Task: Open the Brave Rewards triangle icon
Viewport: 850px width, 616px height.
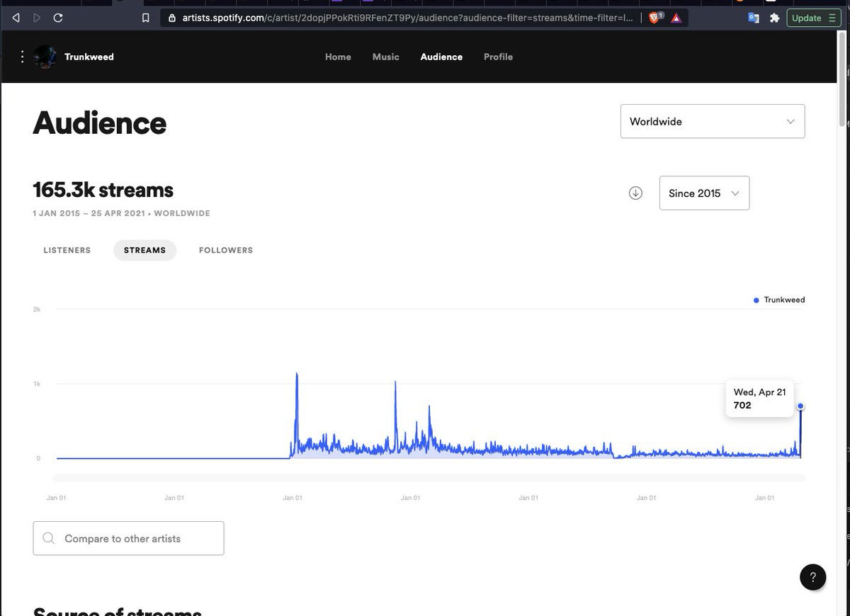Action: [x=676, y=18]
